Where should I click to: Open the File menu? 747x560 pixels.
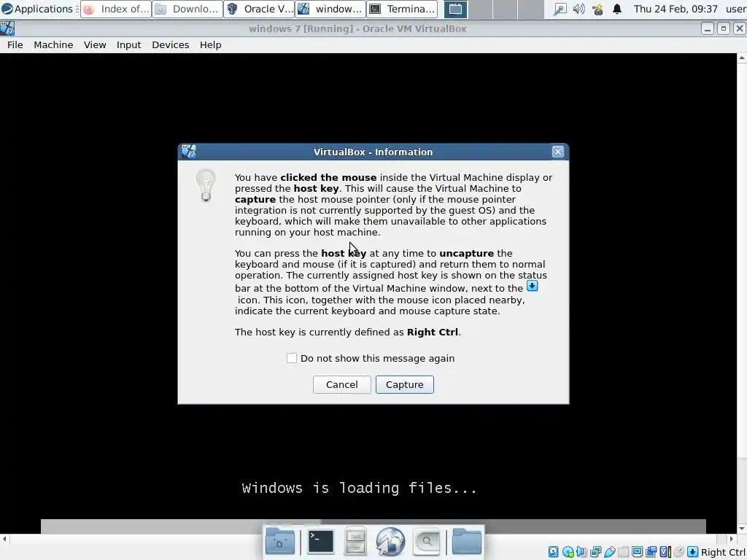[15, 44]
